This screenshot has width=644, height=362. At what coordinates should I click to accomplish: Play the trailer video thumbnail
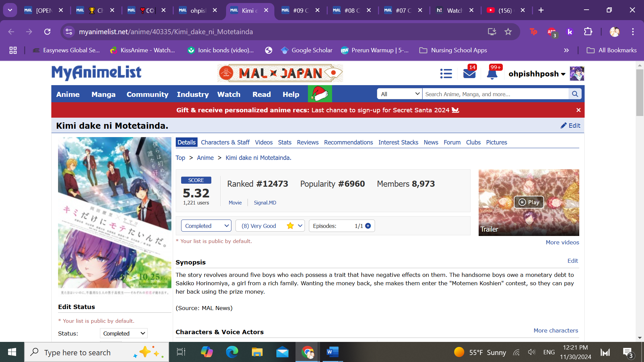529,202
